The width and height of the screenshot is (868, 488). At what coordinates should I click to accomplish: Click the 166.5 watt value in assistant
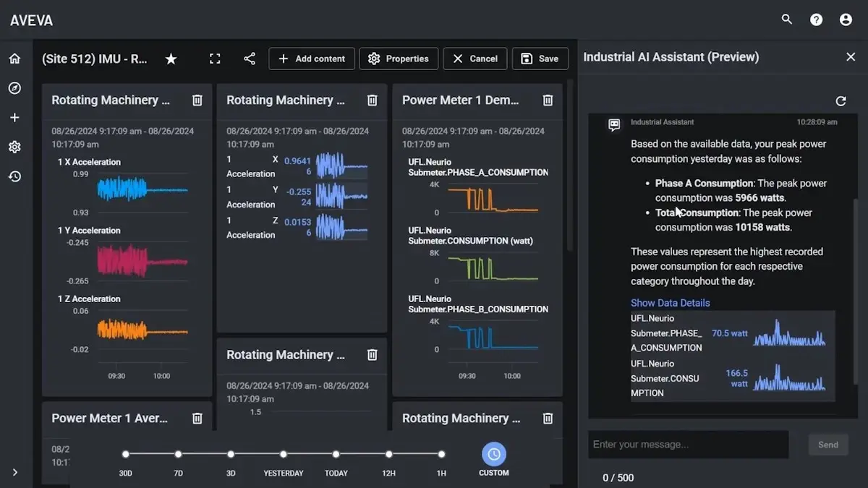point(736,378)
